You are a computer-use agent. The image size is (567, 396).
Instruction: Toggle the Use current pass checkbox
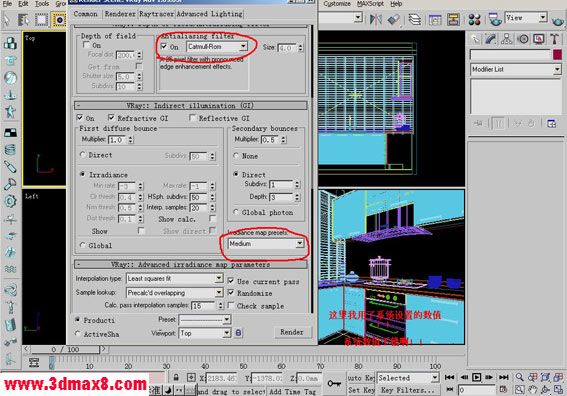[x=231, y=281]
